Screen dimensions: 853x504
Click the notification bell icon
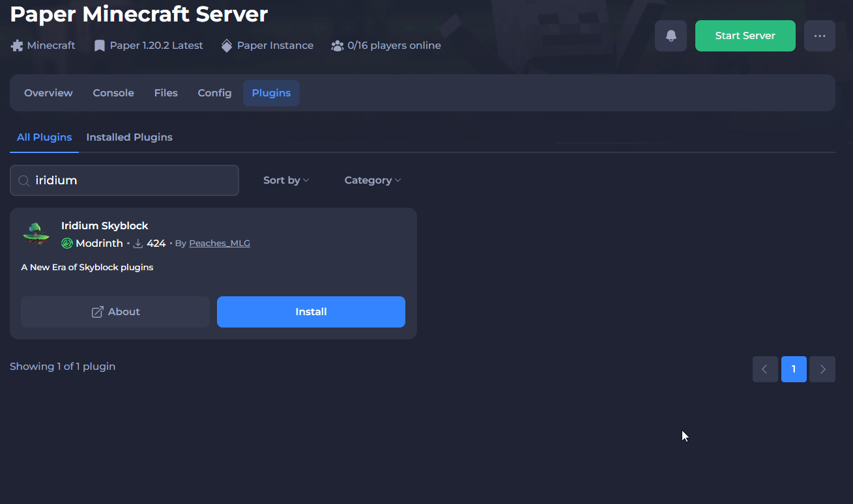[671, 36]
